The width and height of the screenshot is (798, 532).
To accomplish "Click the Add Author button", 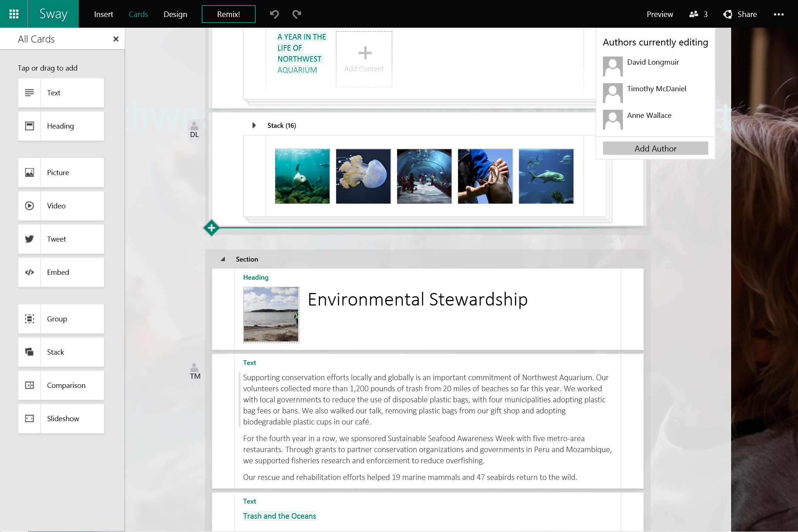I will click(x=655, y=148).
